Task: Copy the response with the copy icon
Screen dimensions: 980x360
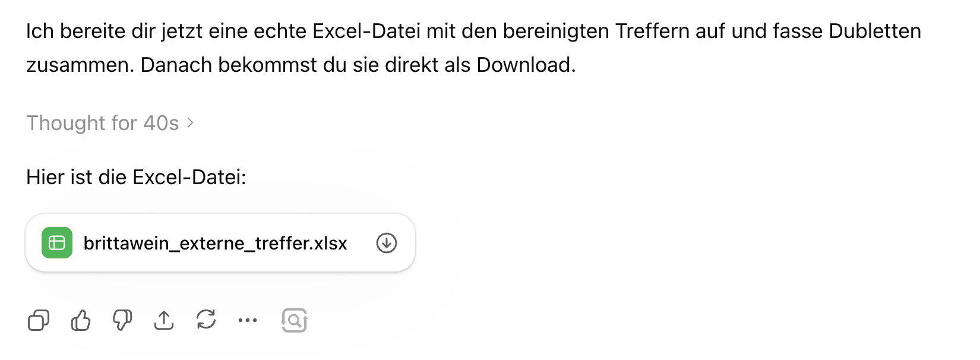Action: coord(39,321)
